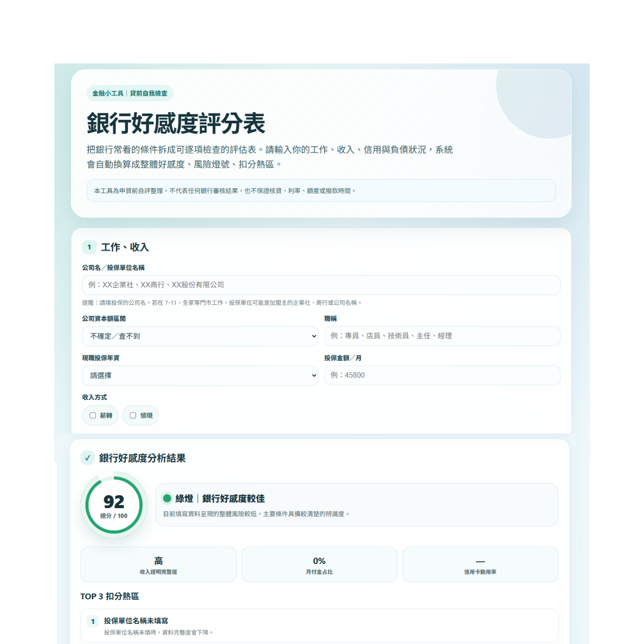The width and height of the screenshot is (644, 644).
Task: Click the rank 1 badge in TOP 3 list
Action: point(93,621)
